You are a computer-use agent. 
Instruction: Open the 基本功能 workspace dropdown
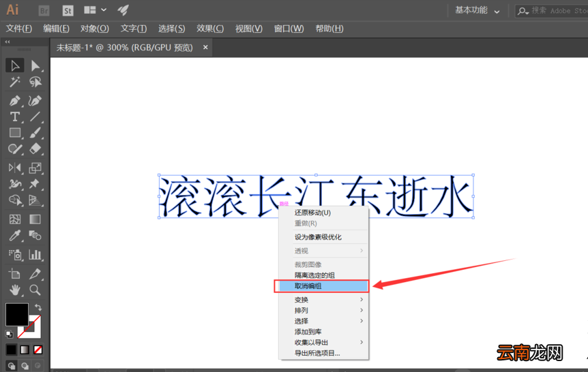(x=477, y=10)
